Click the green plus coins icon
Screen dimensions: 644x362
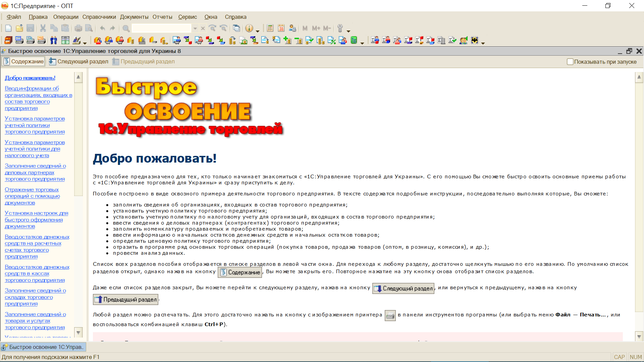287,41
